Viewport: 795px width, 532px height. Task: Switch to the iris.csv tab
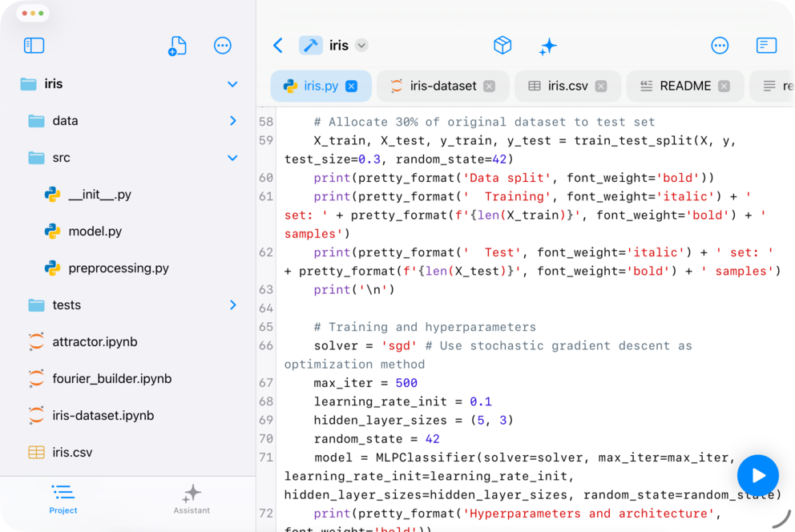pos(568,87)
